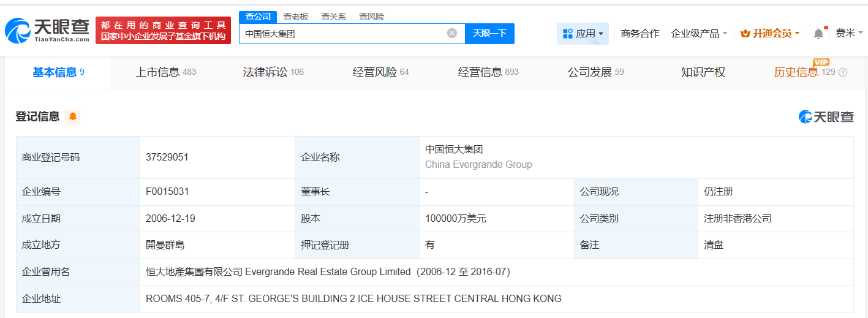Click the 应用 grid icon
Image resolution: width=868 pixels, height=318 pixels.
point(567,34)
